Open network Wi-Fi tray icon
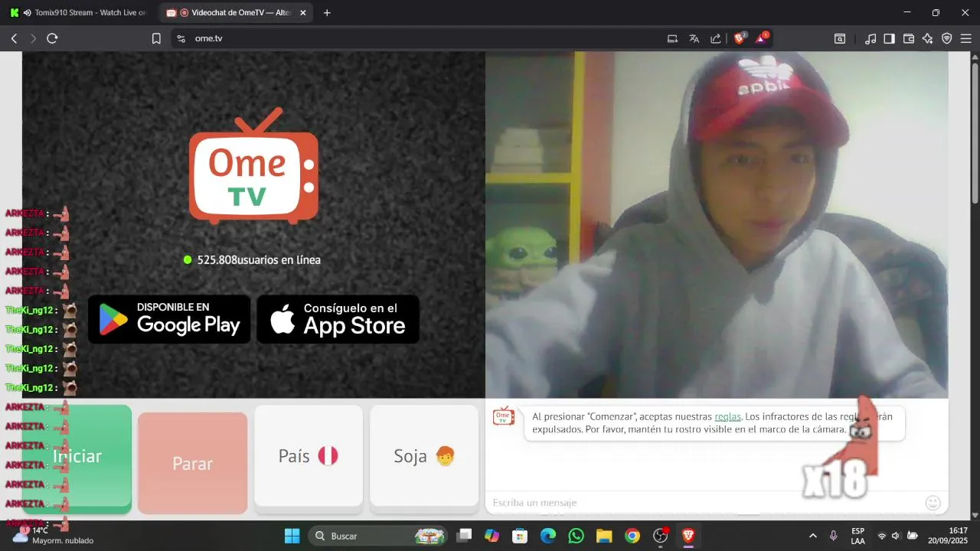This screenshot has height=551, width=980. click(x=882, y=536)
